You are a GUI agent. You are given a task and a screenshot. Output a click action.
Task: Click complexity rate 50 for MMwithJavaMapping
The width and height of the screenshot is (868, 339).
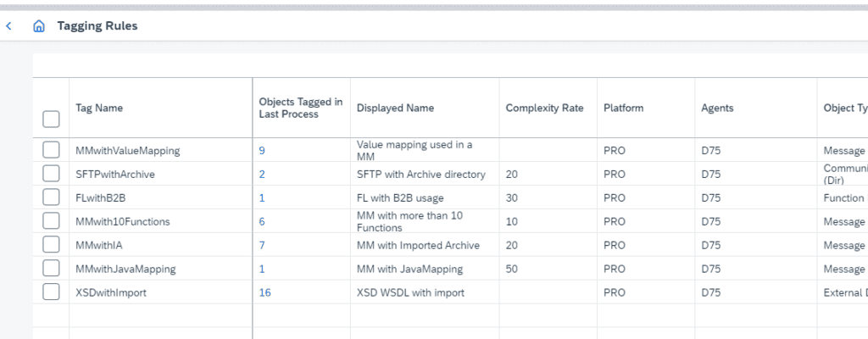(512, 269)
